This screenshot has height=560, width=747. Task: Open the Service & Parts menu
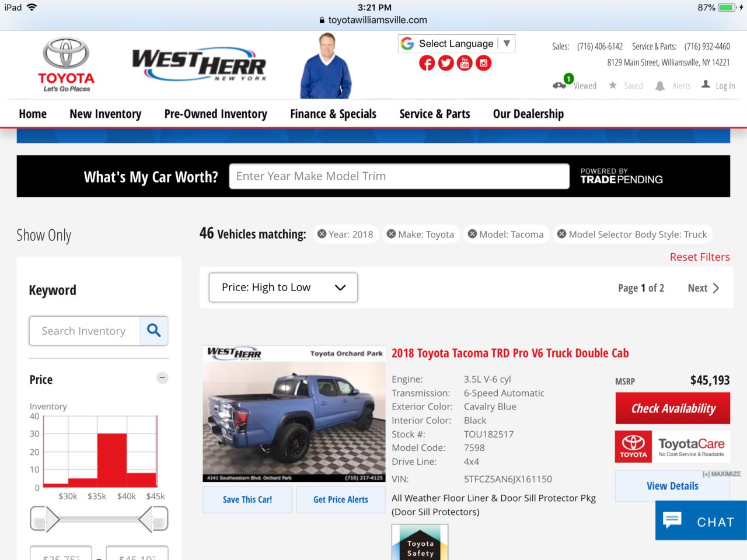pyautogui.click(x=435, y=114)
